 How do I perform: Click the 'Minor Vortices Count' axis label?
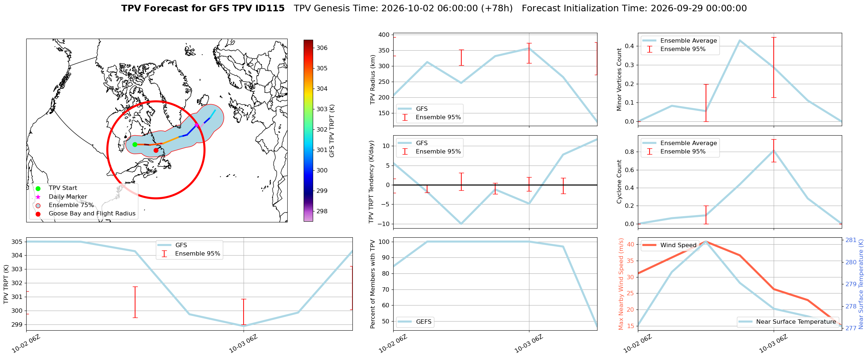tap(619, 79)
